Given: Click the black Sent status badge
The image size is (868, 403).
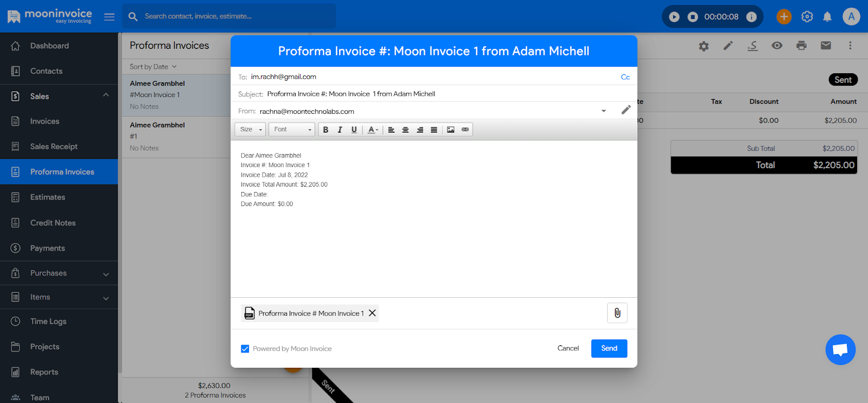Looking at the screenshot, I should pos(843,80).
